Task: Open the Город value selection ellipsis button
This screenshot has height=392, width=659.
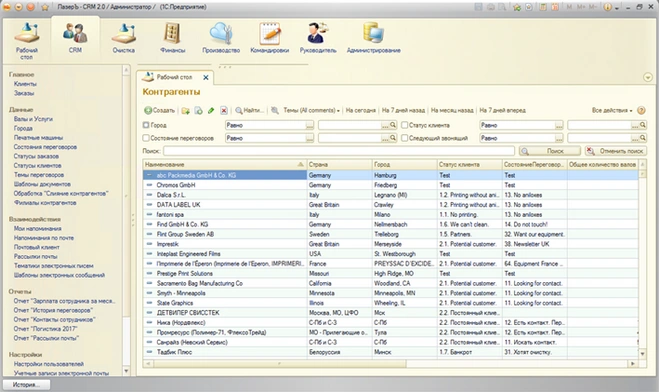Action: (385, 125)
